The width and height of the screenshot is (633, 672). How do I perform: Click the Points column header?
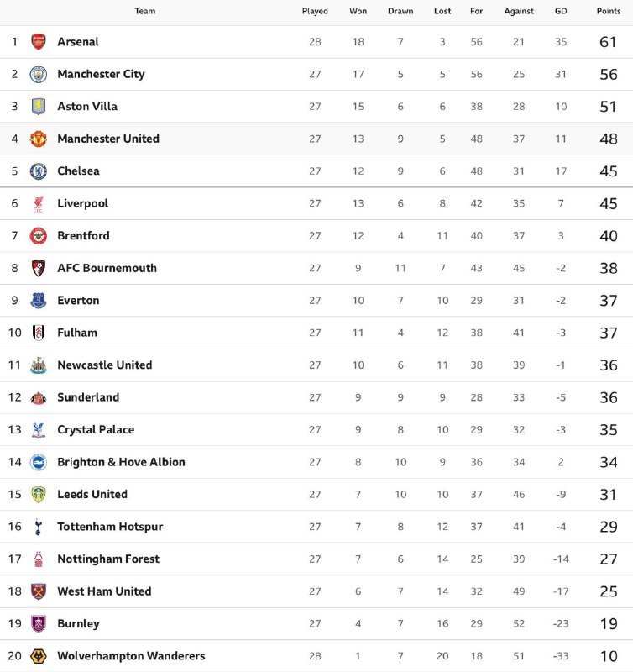click(x=609, y=11)
